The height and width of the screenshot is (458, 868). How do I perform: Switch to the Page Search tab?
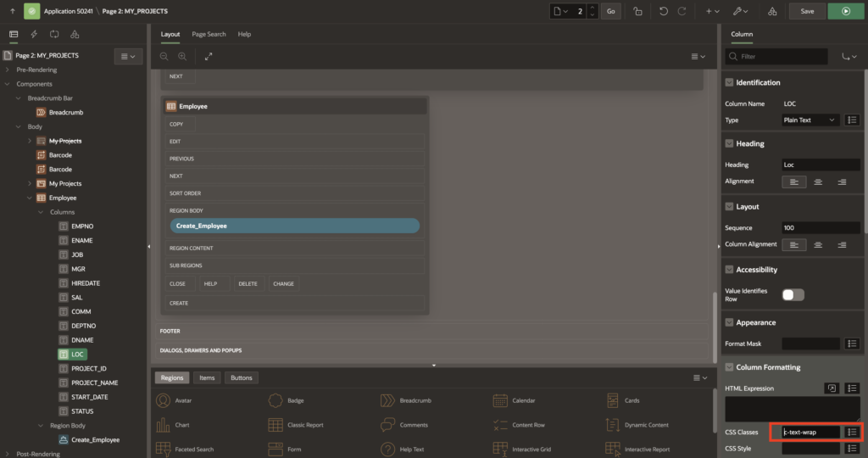209,34
